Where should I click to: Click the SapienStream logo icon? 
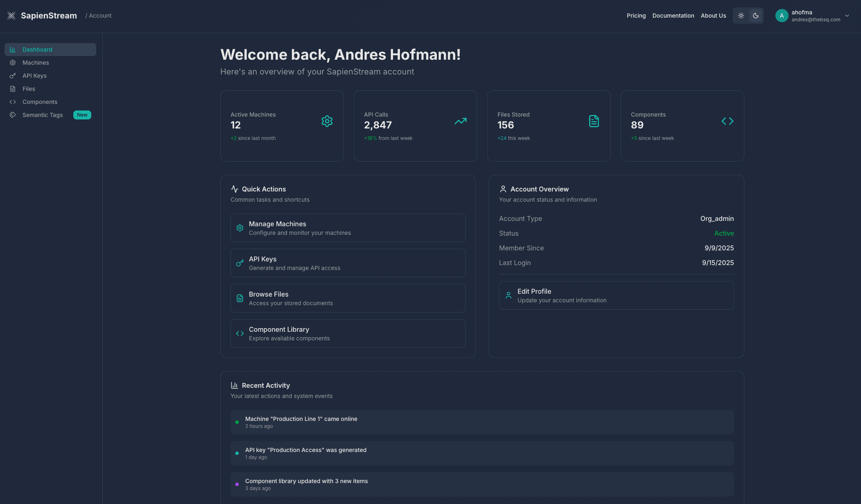[11, 16]
